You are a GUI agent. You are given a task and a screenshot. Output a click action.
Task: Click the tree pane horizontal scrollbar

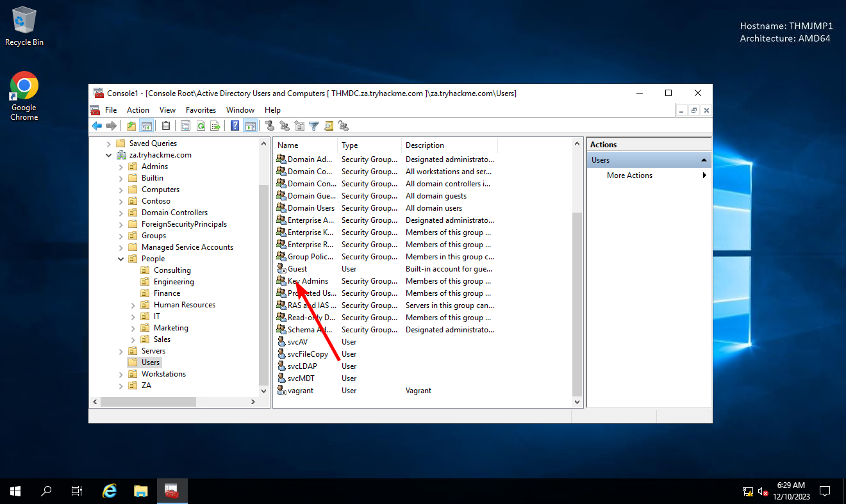(x=148, y=402)
